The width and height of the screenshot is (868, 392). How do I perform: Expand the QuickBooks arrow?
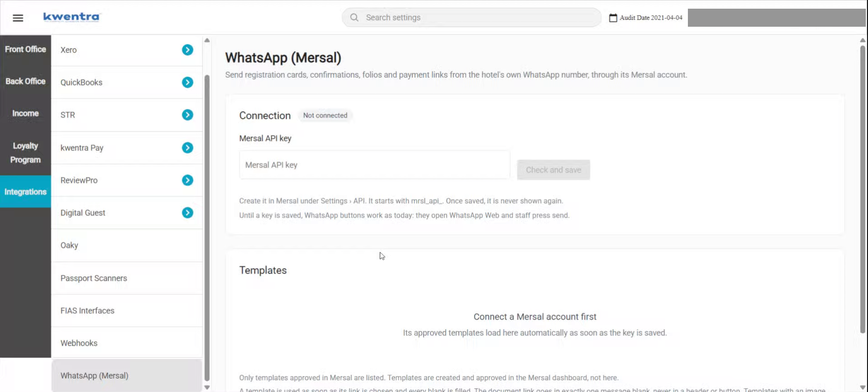click(187, 82)
